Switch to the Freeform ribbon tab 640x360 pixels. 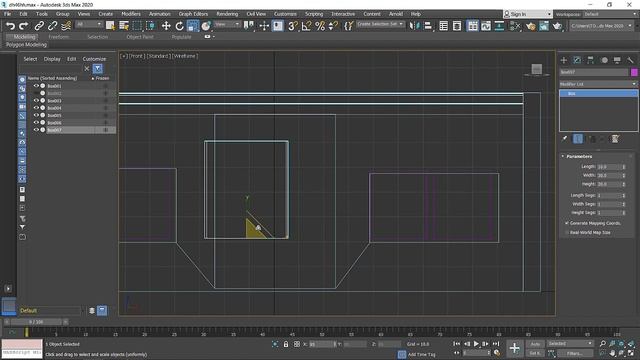pyautogui.click(x=59, y=37)
